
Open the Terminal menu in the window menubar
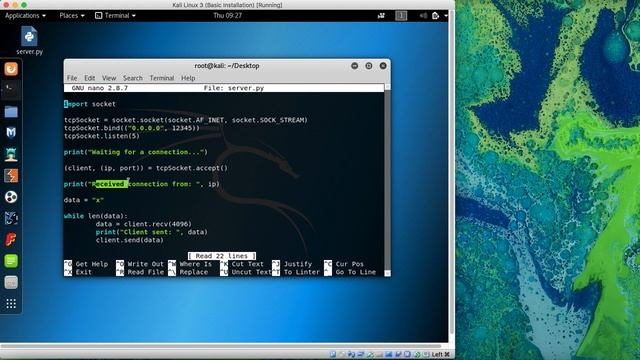162,78
